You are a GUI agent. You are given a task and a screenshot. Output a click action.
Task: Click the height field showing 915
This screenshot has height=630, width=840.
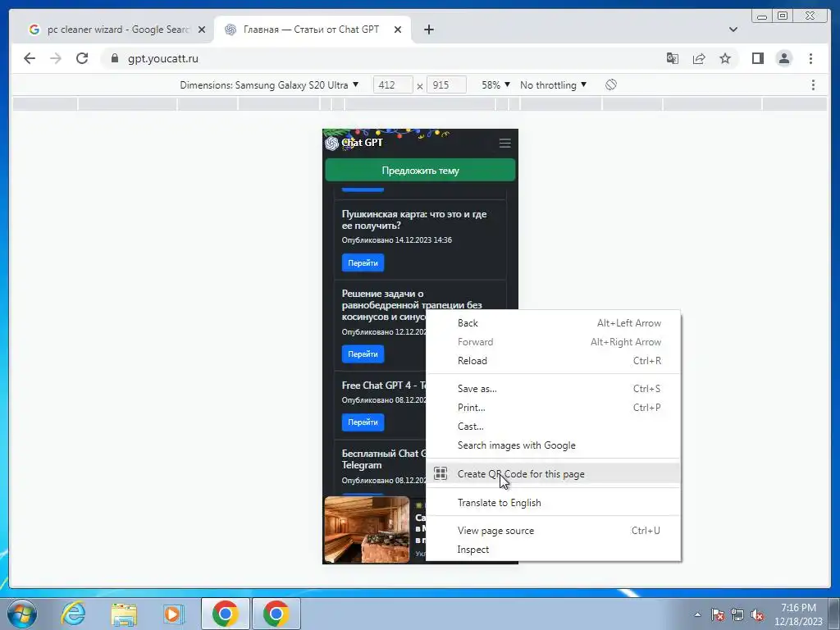[x=446, y=85]
